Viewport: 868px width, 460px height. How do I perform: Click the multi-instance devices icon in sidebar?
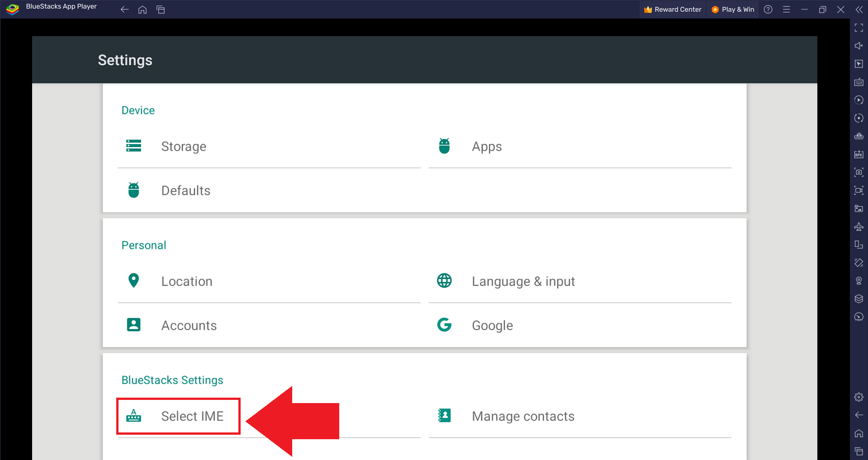(859, 244)
